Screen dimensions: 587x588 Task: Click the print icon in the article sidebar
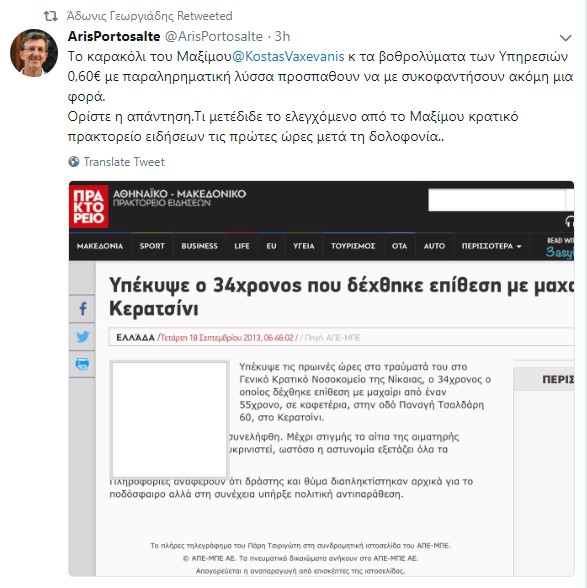(83, 364)
